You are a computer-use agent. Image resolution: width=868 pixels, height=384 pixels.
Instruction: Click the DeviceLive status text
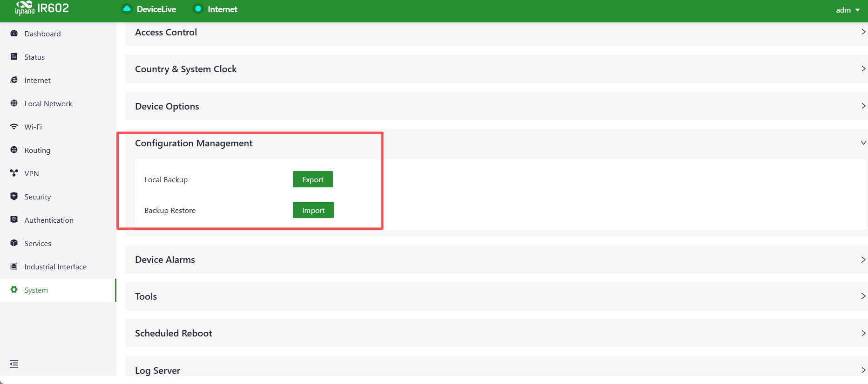tap(156, 9)
